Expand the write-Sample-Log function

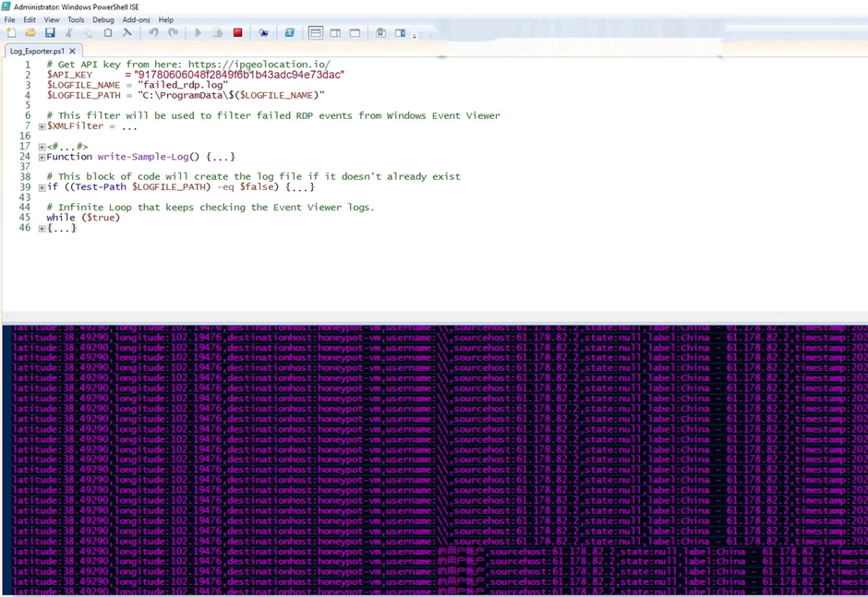pyautogui.click(x=42, y=157)
